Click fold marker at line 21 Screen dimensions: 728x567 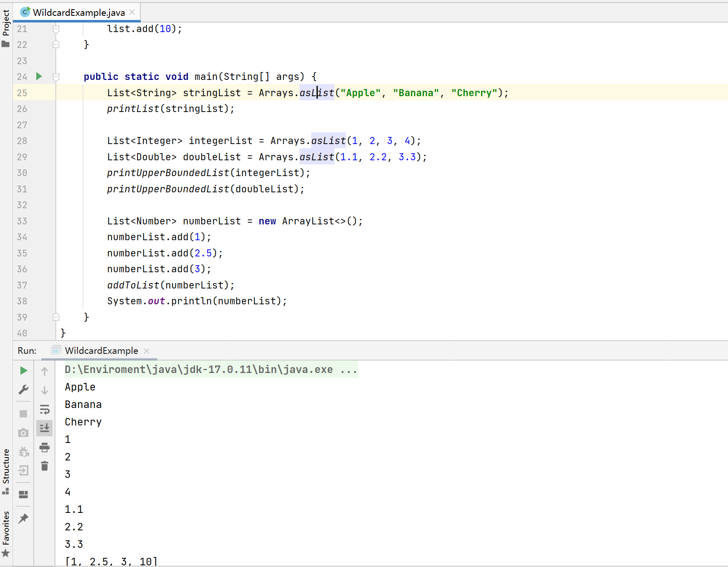[x=56, y=29]
